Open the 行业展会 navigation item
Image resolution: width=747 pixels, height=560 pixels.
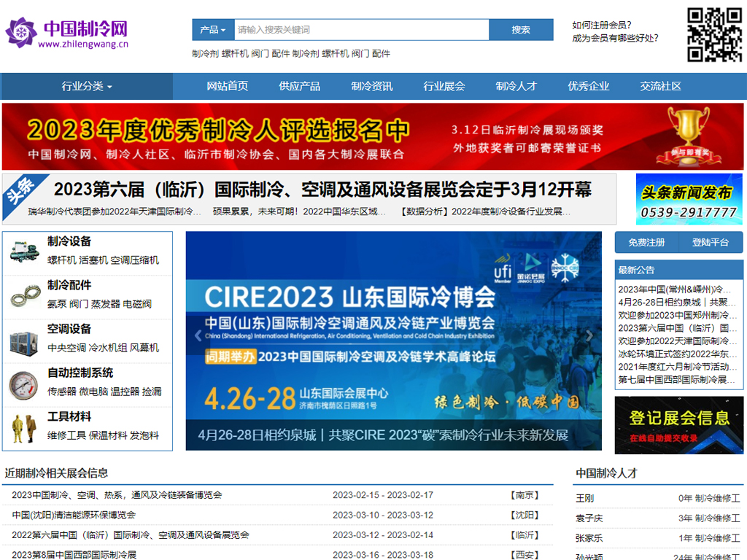click(444, 86)
